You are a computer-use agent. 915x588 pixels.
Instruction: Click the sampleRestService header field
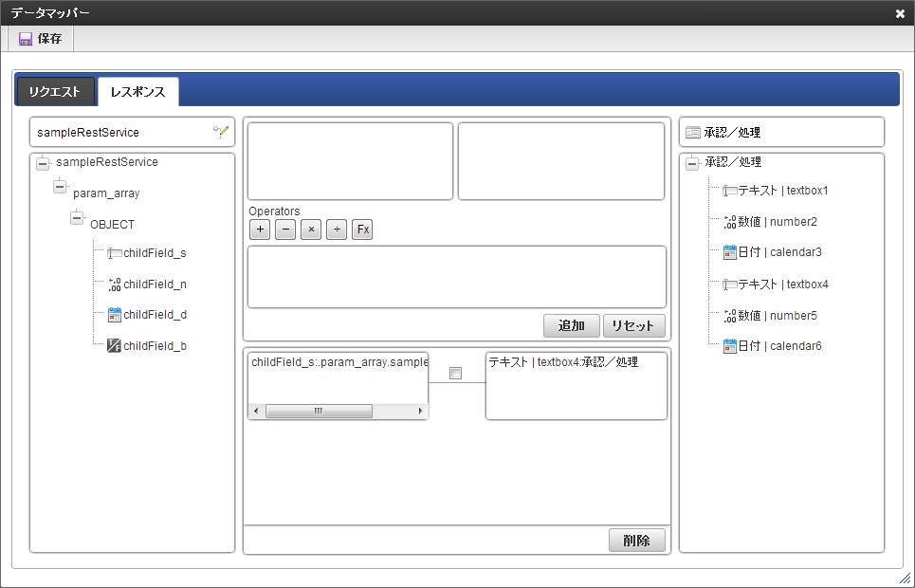tap(132, 133)
